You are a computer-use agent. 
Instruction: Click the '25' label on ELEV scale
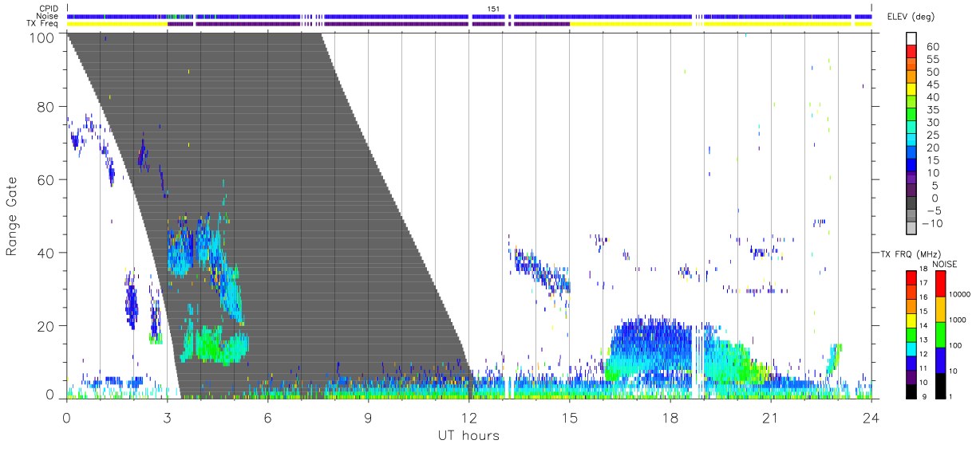931,135
